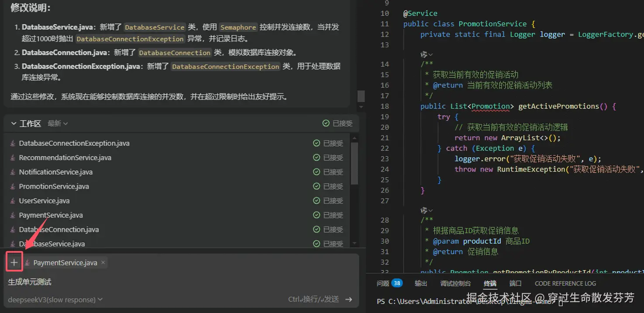Click the @Service annotation on line 10
This screenshot has height=313, width=644.
(x=420, y=13)
